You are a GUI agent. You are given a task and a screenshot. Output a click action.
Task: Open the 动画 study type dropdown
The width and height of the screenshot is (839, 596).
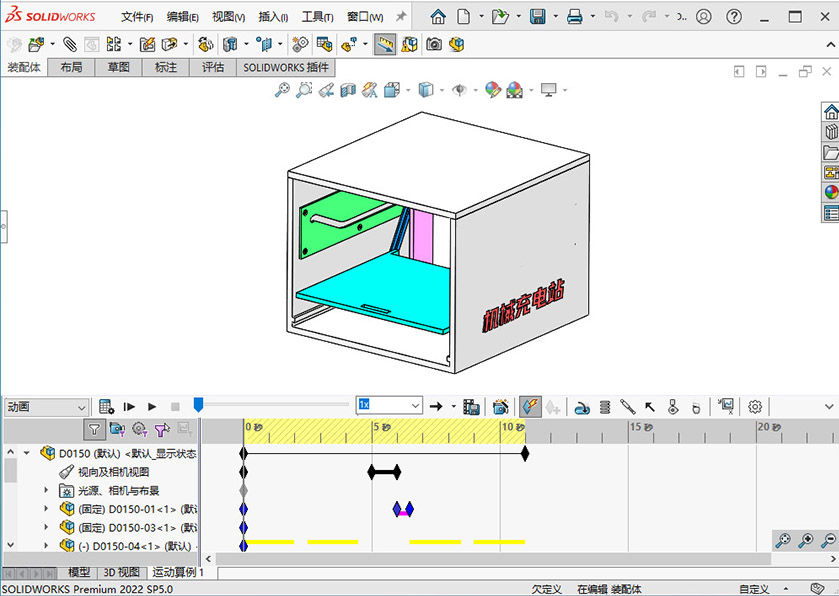pos(82,407)
